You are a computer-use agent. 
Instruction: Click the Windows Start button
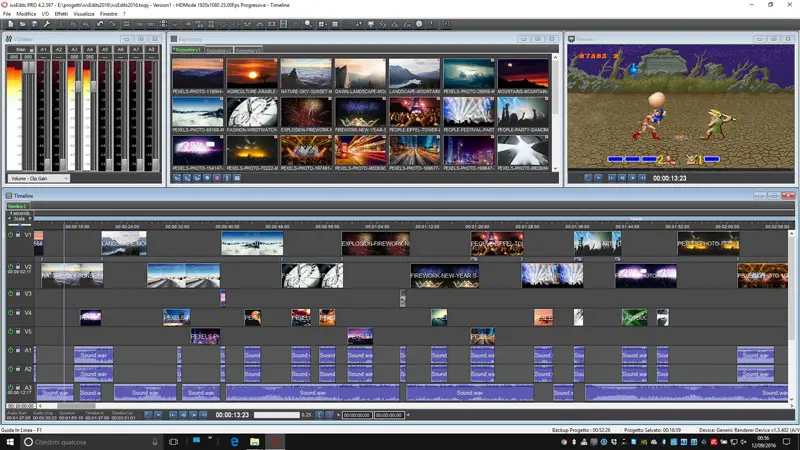[9, 441]
